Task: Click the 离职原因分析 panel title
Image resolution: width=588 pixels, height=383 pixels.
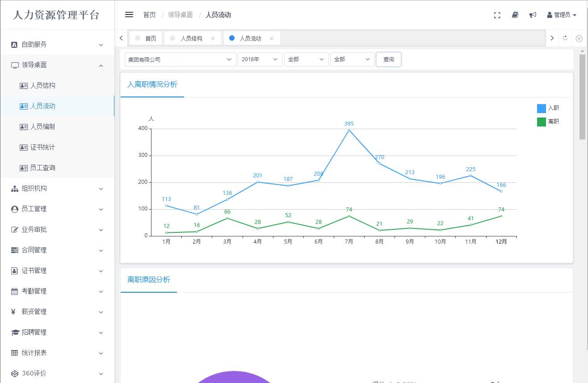Action: tap(149, 280)
